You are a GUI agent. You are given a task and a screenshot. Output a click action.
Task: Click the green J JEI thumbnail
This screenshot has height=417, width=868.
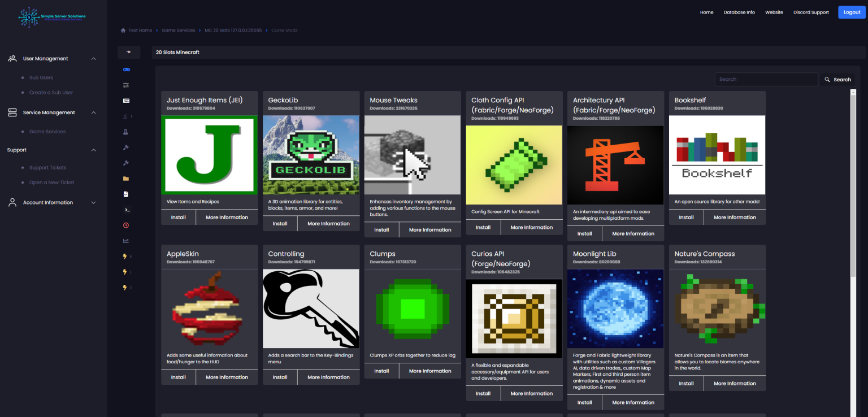tap(210, 155)
